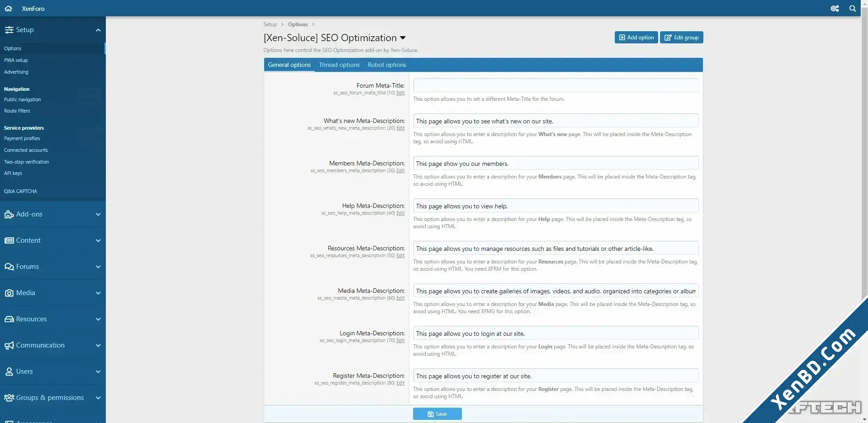Focus the Media Meta-Description field
Screen dimensions: 868x423
[x=555, y=291]
